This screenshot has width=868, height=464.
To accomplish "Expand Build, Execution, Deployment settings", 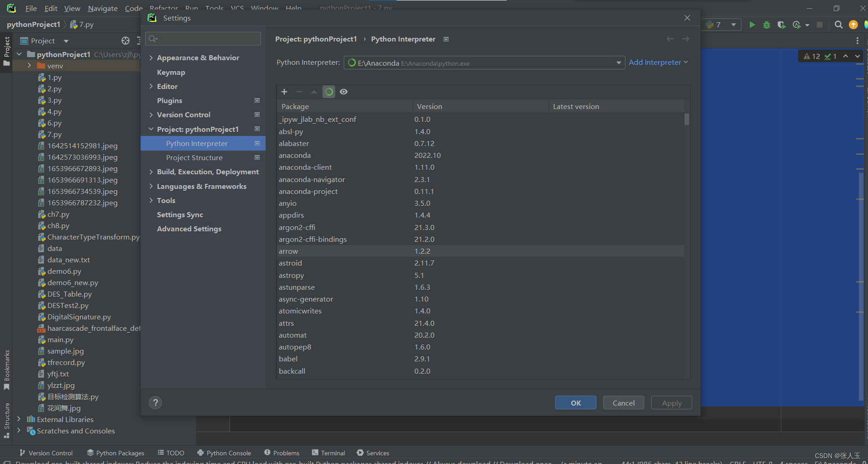I will pyautogui.click(x=151, y=172).
